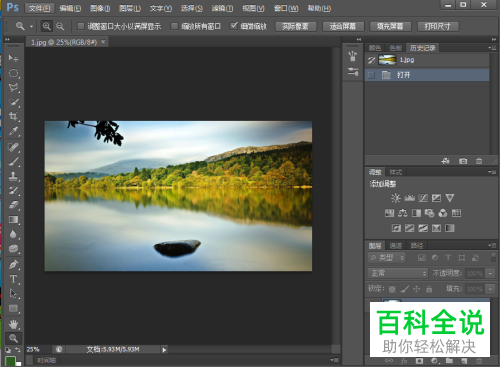
Task: Select the Quick Selection tool
Action: [x=13, y=102]
